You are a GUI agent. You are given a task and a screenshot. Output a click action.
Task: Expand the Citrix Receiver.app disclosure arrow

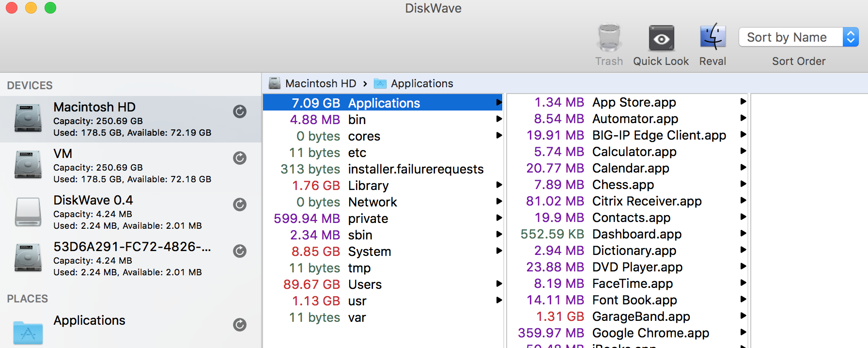pos(743,200)
